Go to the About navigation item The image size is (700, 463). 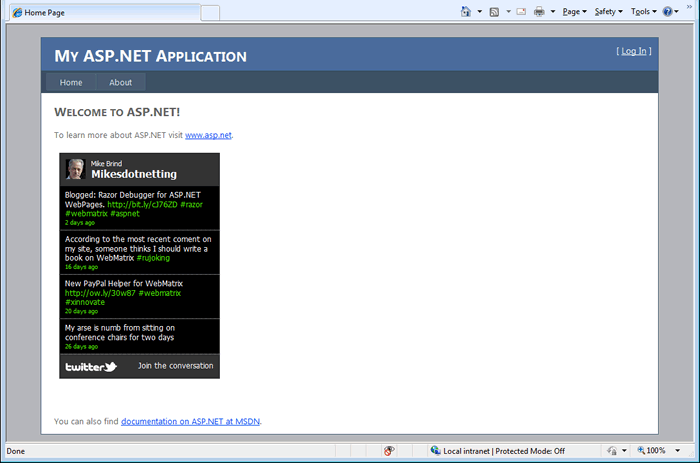(121, 83)
